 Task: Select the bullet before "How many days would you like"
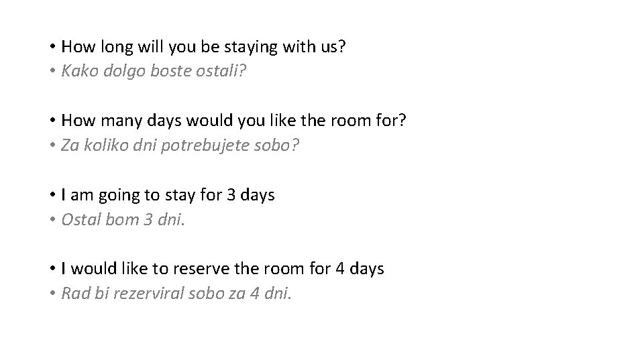(x=52, y=121)
